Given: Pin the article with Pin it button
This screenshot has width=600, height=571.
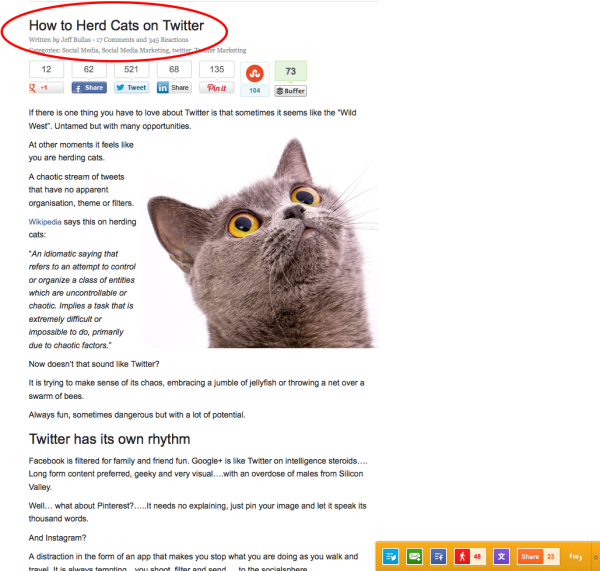Looking at the screenshot, I should click(x=217, y=88).
